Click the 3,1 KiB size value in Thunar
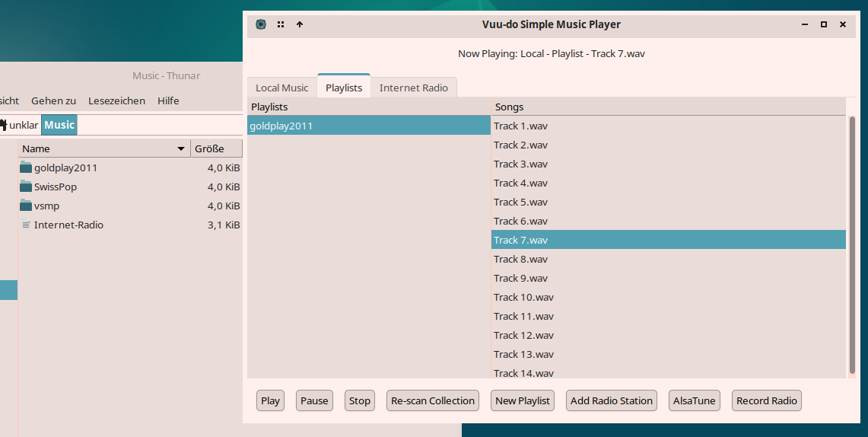 pos(224,225)
